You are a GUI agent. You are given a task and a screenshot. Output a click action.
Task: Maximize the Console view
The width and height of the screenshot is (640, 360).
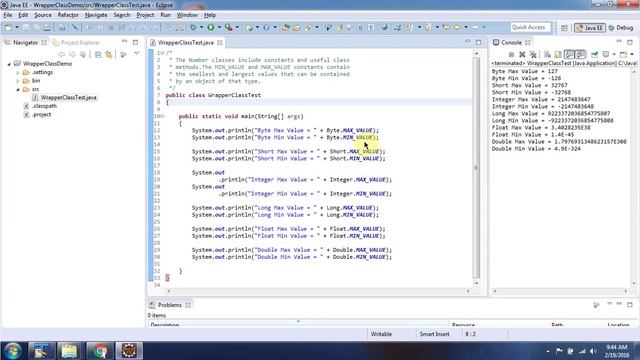(x=630, y=42)
